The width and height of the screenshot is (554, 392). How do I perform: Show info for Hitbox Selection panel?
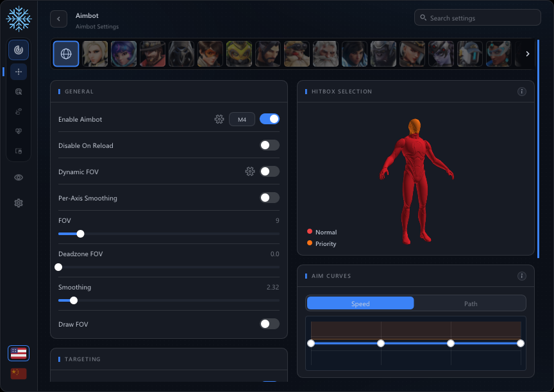[521, 92]
